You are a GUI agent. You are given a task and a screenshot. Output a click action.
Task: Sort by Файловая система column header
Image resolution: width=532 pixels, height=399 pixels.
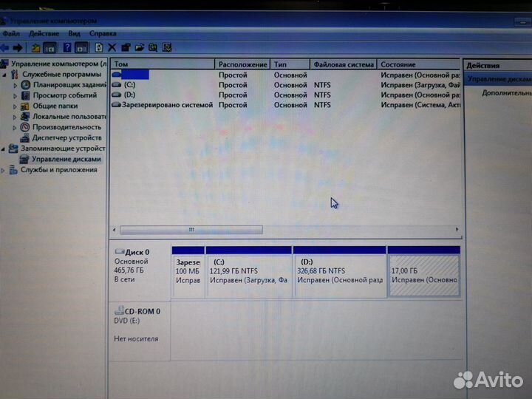(x=344, y=64)
